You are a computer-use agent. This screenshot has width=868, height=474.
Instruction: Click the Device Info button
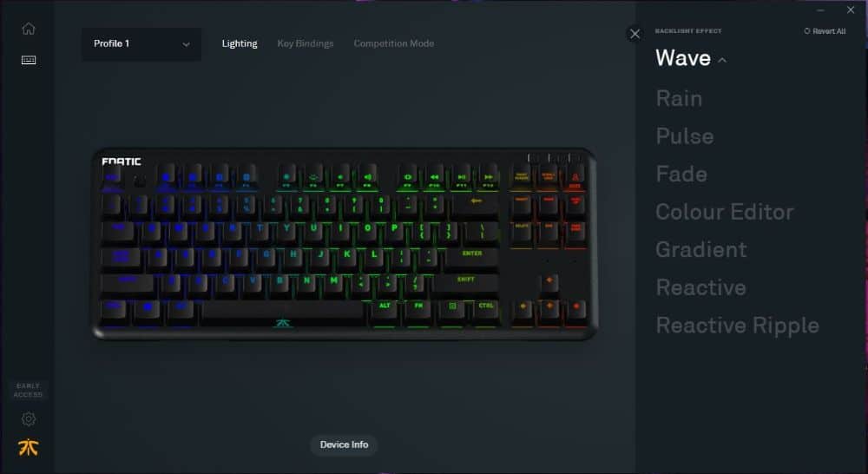344,444
